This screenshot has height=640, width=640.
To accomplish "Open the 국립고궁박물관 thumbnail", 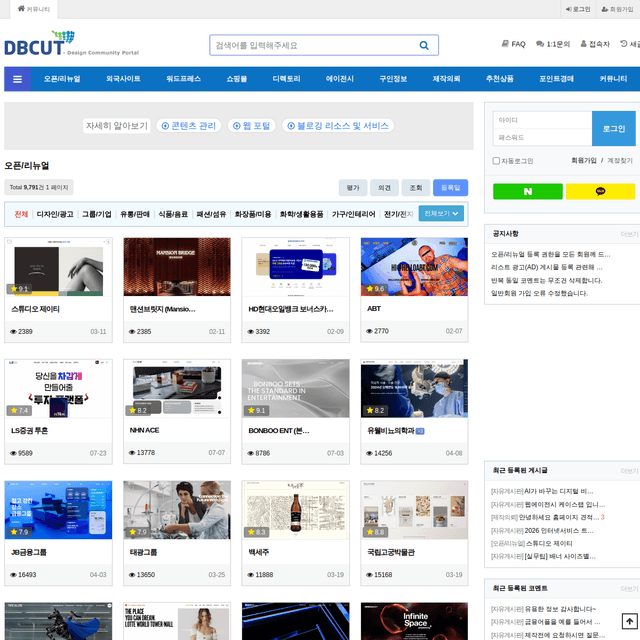I will tap(414, 510).
